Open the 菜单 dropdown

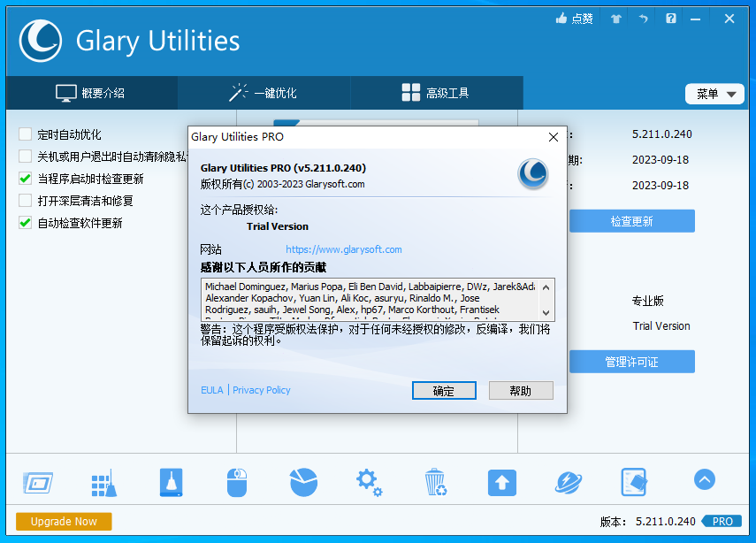tap(714, 94)
